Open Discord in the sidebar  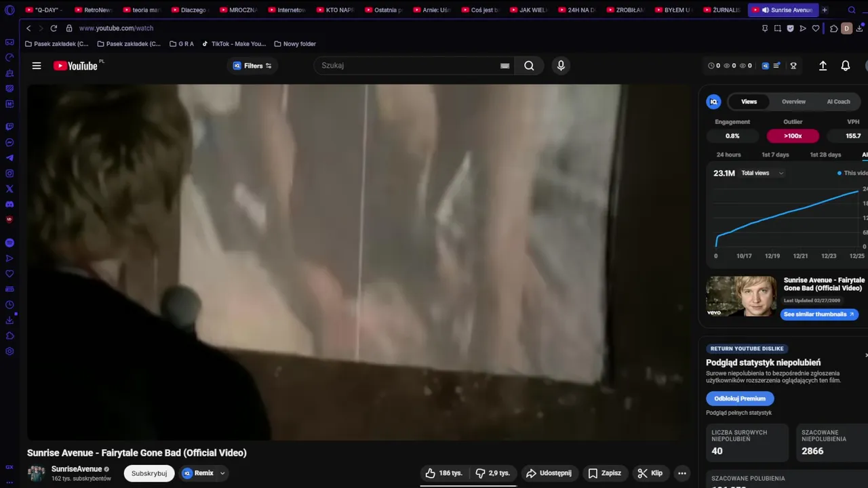click(9, 204)
